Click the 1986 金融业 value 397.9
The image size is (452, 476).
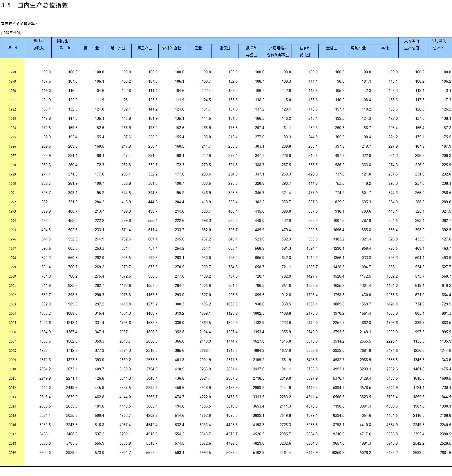click(x=340, y=146)
